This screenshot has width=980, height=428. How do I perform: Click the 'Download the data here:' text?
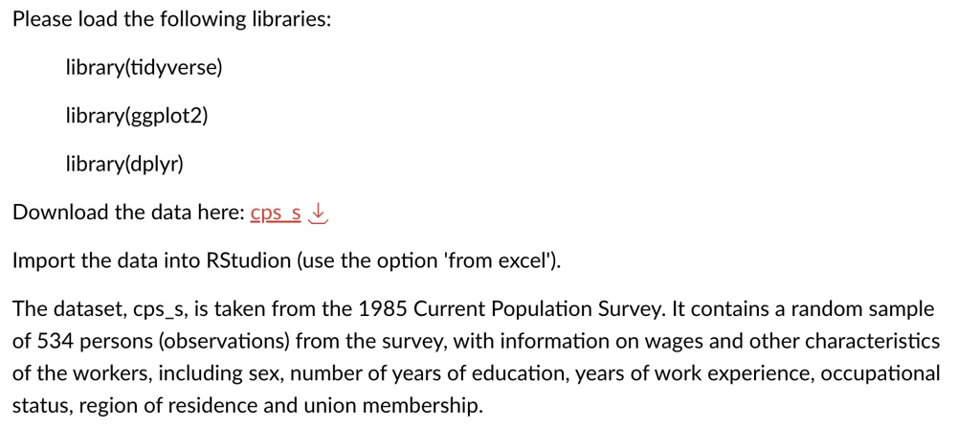pyautogui.click(x=128, y=214)
